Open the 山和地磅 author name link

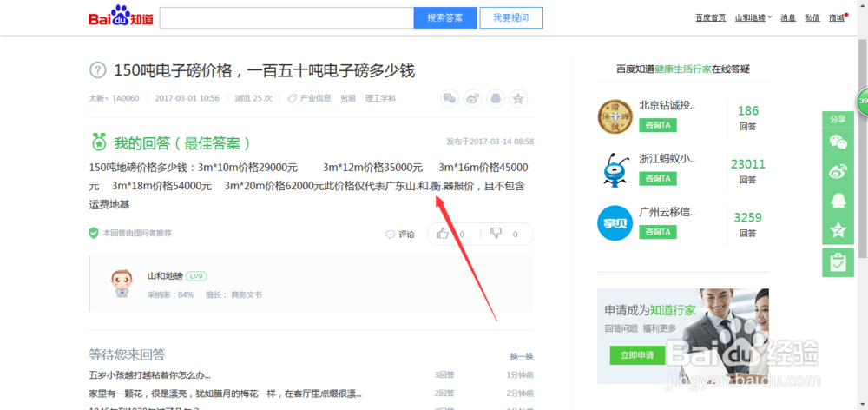pos(165,276)
